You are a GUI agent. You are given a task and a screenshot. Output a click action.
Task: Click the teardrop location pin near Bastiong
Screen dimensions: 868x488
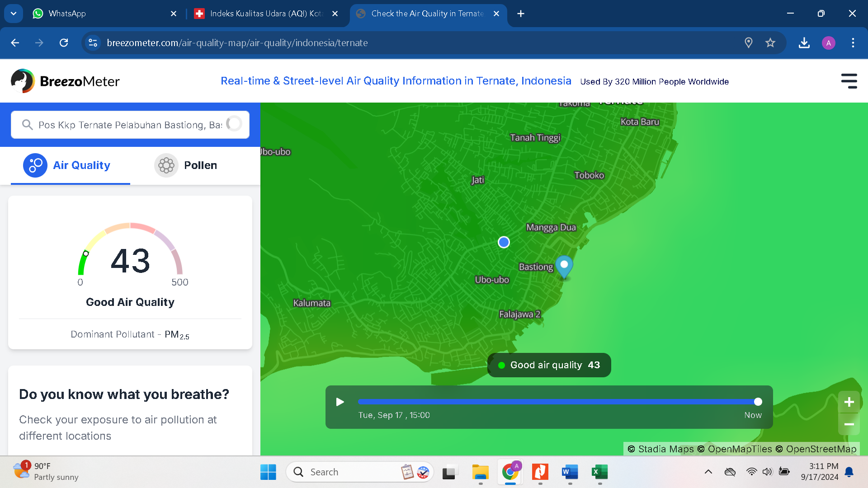click(564, 267)
